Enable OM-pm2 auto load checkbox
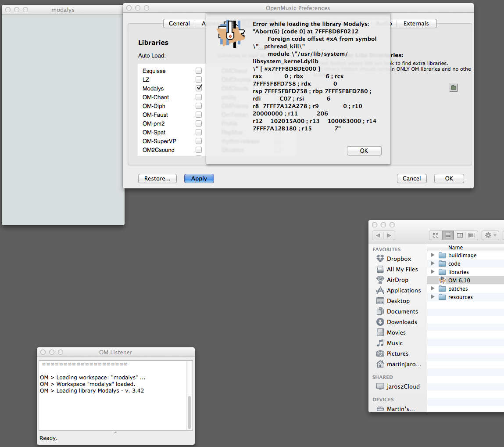 [199, 123]
